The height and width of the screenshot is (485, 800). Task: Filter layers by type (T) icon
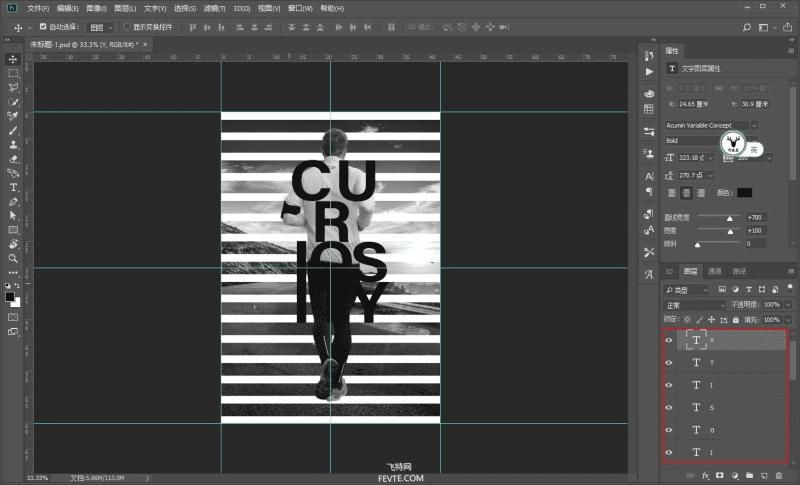pyautogui.click(x=748, y=290)
